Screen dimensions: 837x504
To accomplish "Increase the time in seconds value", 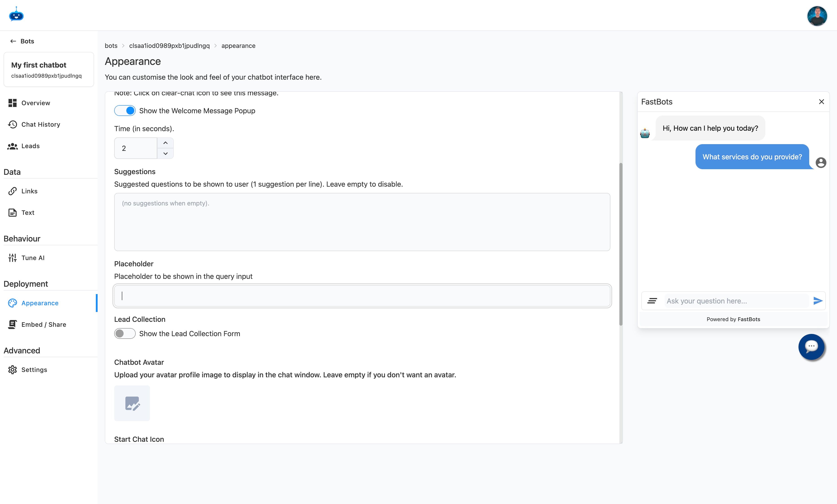I will pyautogui.click(x=165, y=143).
